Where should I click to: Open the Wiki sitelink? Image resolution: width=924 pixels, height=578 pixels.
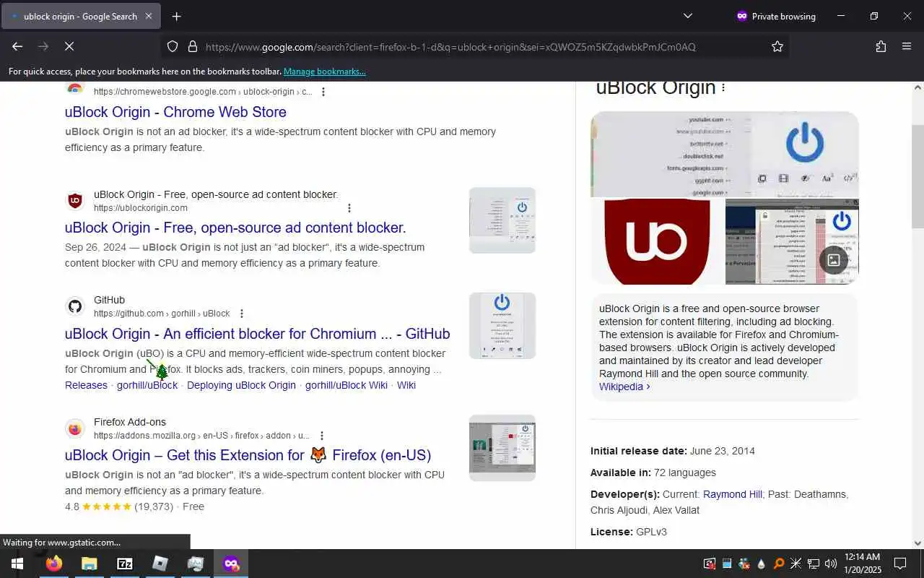click(x=406, y=385)
